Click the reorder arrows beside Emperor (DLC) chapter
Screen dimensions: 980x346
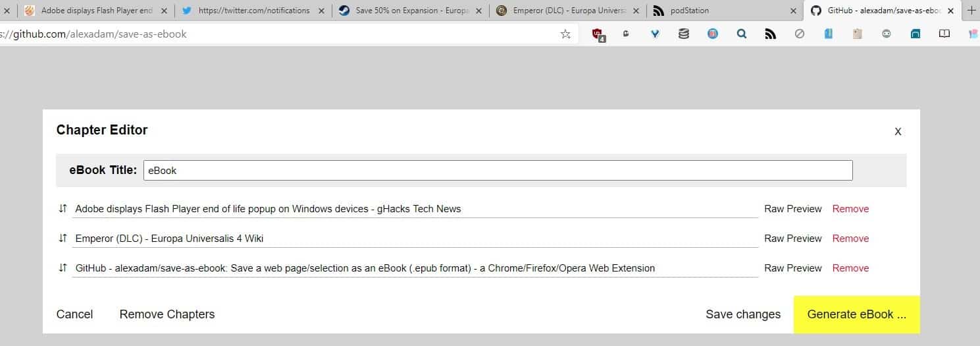pos(63,238)
